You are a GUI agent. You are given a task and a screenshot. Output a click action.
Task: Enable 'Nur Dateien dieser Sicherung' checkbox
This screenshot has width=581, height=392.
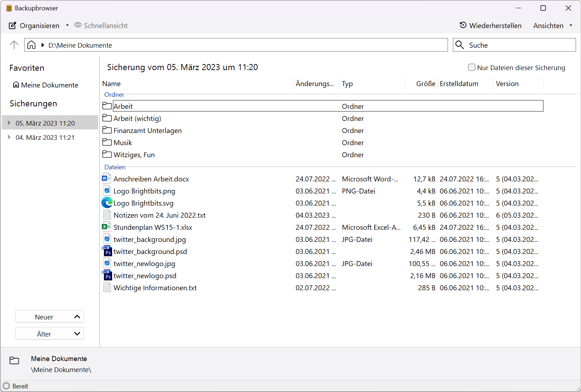point(472,67)
